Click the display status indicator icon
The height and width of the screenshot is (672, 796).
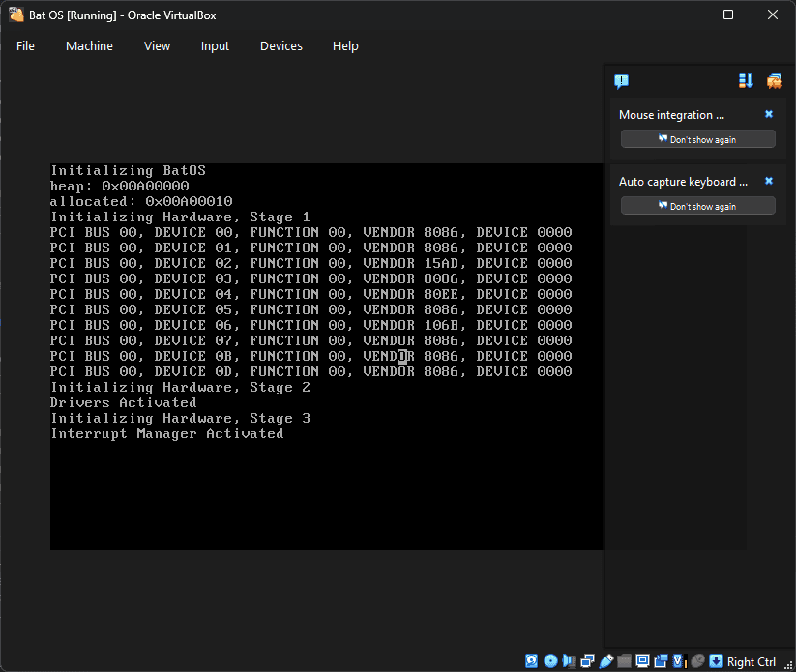click(642, 661)
